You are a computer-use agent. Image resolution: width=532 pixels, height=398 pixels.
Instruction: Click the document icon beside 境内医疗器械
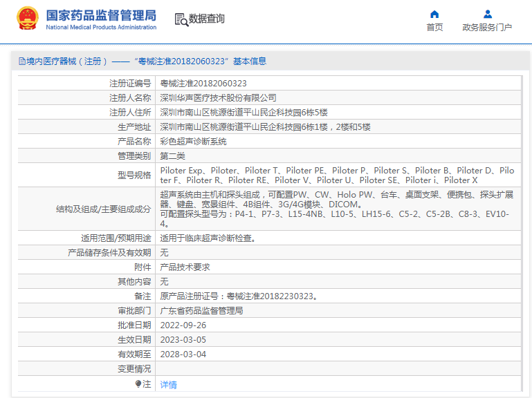point(22,61)
